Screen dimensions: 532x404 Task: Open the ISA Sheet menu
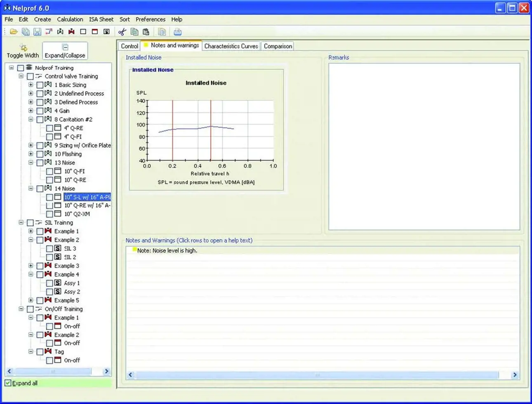point(101,19)
